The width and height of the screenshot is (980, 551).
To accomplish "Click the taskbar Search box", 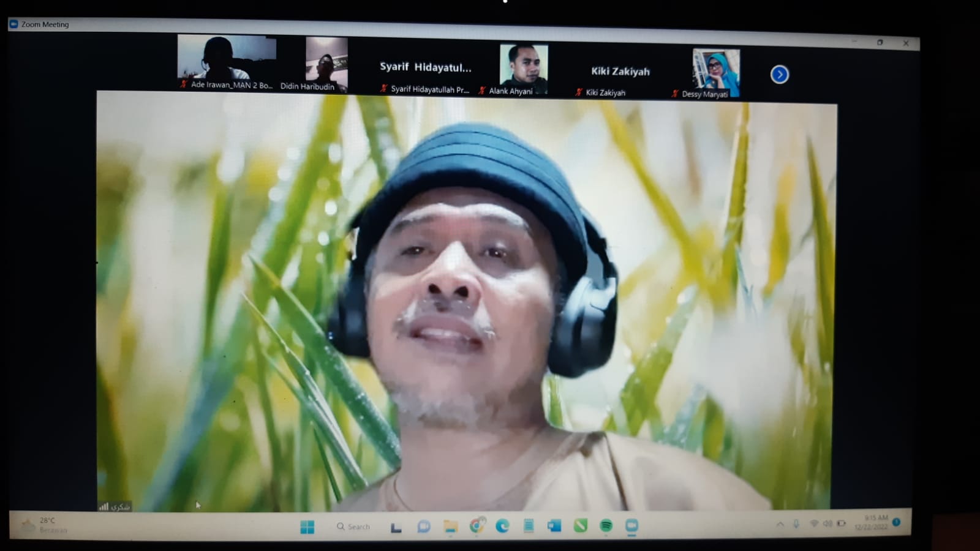I will 353,527.
